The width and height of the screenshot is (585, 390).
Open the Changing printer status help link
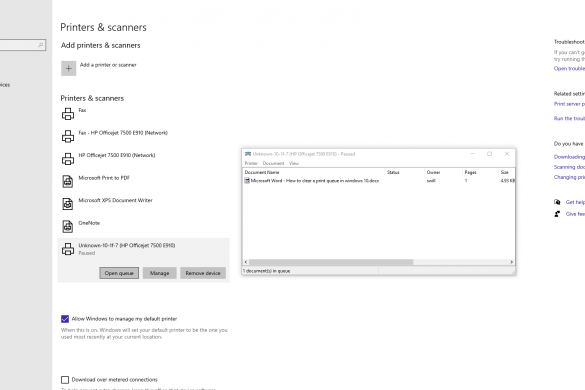[569, 177]
